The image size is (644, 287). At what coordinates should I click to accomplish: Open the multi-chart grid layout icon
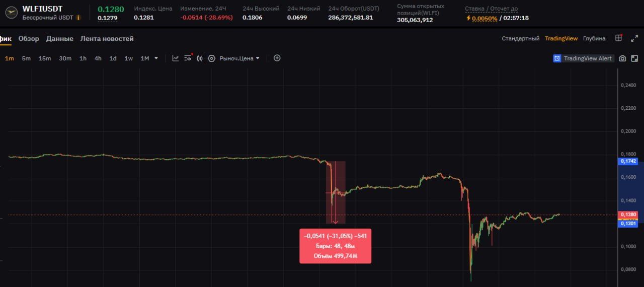click(619, 38)
